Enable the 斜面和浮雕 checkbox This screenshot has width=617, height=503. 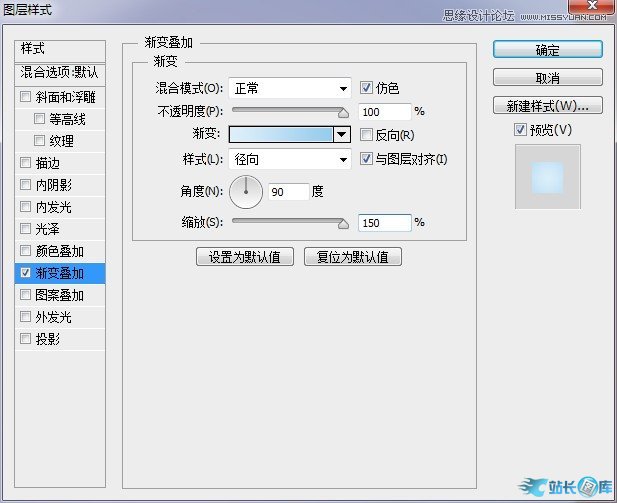click(x=25, y=96)
